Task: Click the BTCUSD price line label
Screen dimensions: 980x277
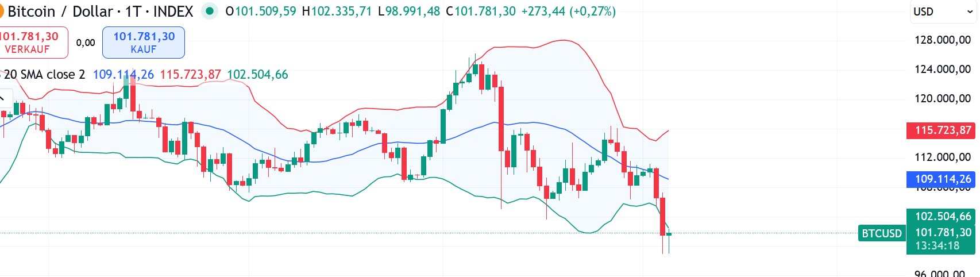Action: [x=881, y=233]
